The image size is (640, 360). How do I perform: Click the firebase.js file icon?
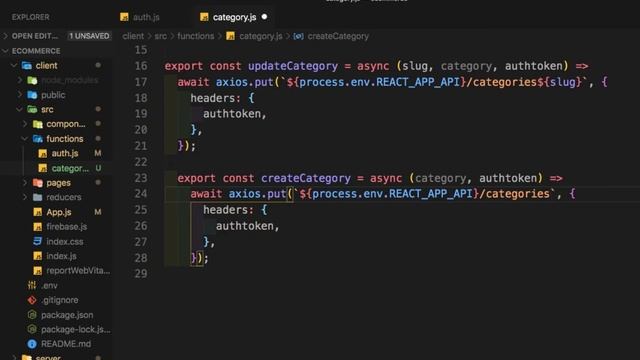coord(38,227)
